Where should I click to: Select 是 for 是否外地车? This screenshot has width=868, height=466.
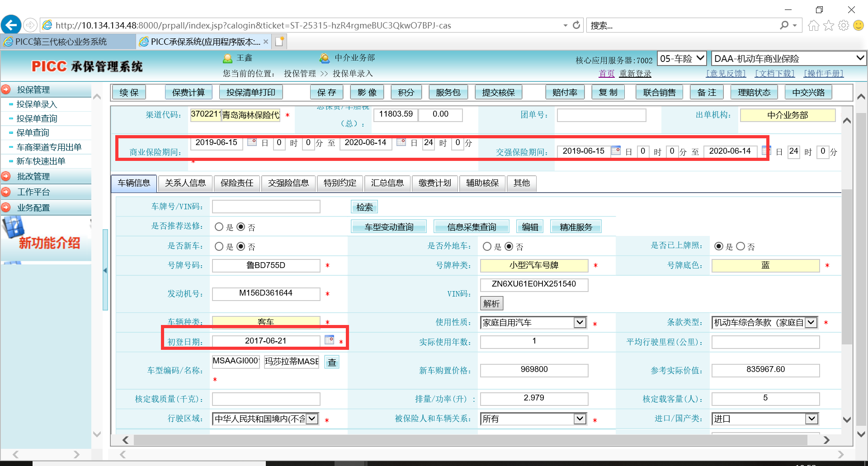point(487,246)
